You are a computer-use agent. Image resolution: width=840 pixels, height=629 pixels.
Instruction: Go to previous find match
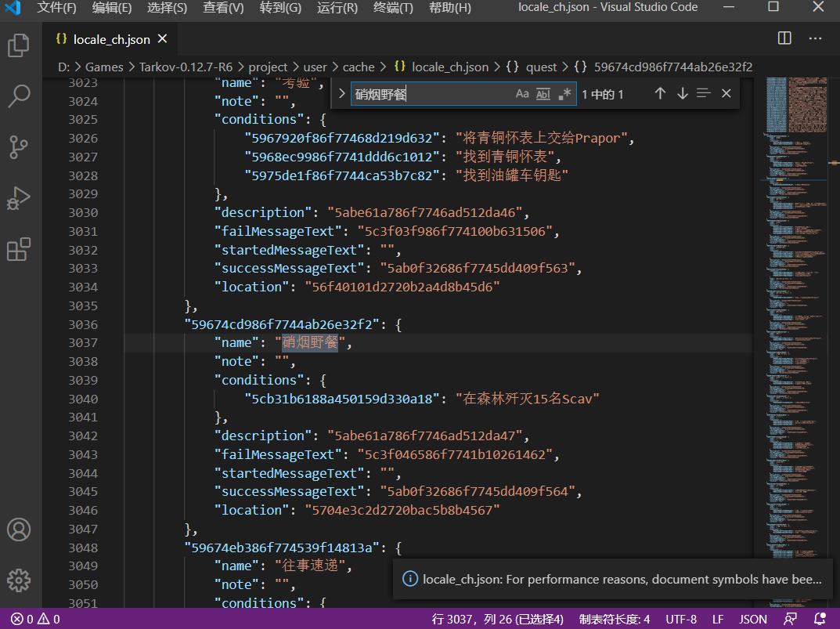[x=660, y=94]
